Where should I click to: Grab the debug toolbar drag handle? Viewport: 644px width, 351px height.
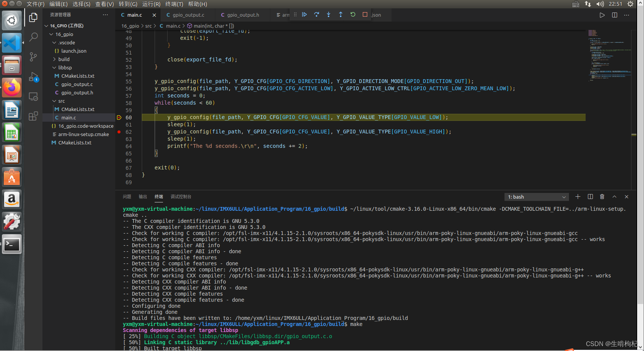(295, 14)
